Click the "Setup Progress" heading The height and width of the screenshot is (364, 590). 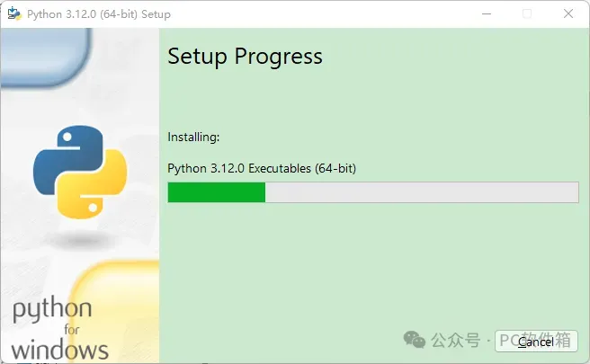point(245,56)
